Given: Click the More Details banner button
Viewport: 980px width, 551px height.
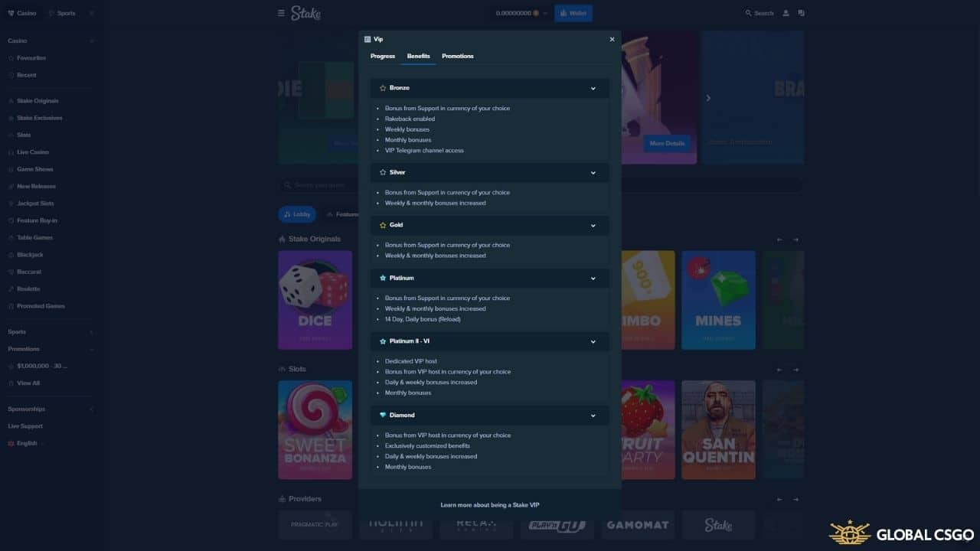Looking at the screenshot, I should (667, 143).
